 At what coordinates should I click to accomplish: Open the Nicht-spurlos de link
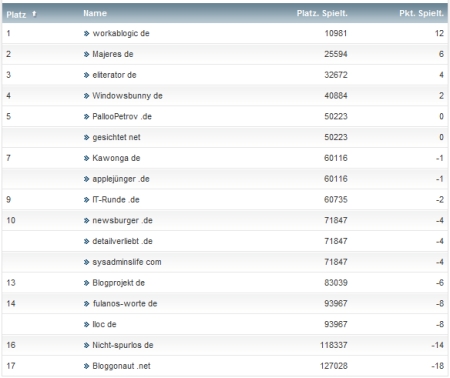(x=123, y=345)
